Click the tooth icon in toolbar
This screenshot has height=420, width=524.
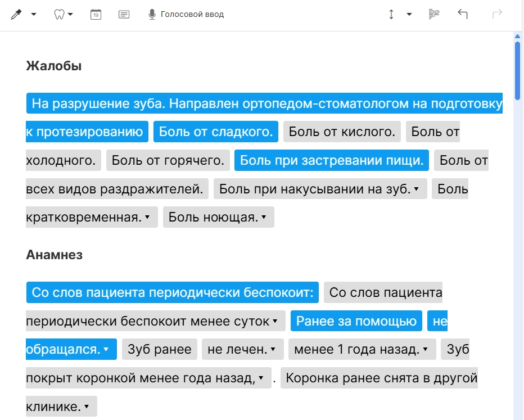pos(59,14)
